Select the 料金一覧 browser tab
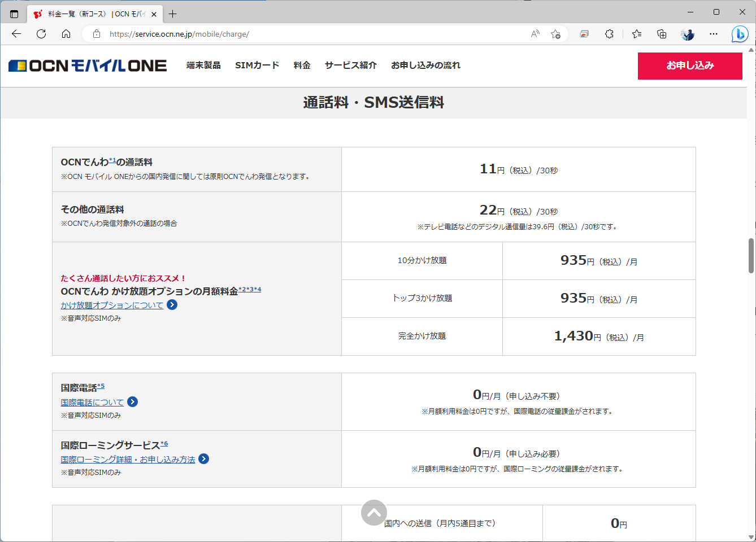Image resolution: width=756 pixels, height=542 pixels. pos(95,14)
